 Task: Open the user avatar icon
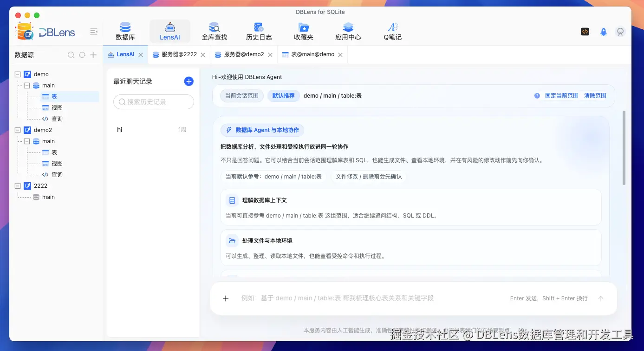tap(620, 32)
